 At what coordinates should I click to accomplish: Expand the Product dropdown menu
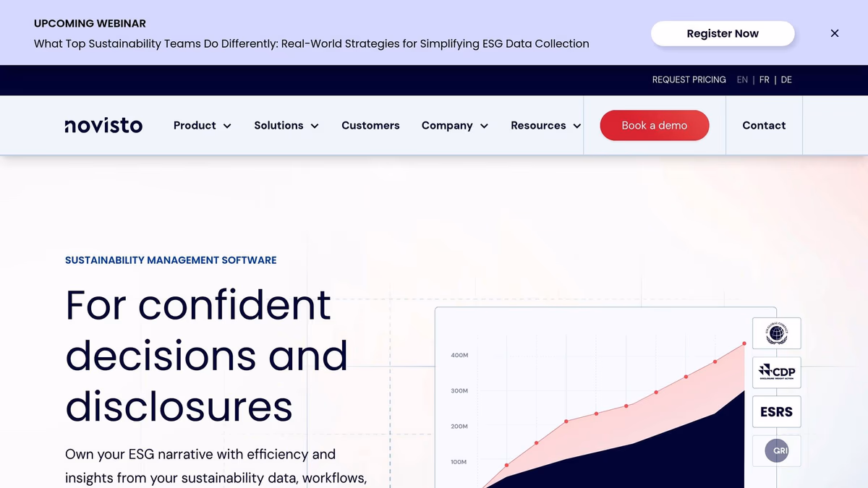pyautogui.click(x=202, y=126)
